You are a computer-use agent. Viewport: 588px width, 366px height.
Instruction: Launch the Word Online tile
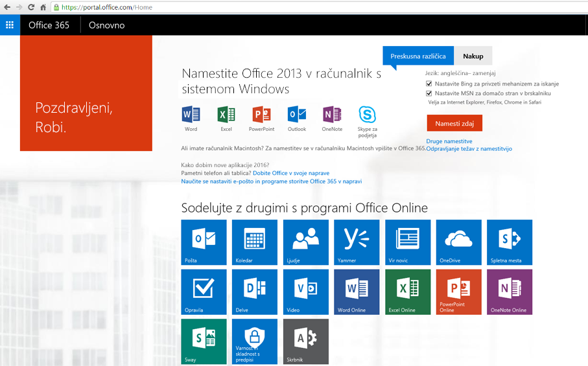click(357, 292)
